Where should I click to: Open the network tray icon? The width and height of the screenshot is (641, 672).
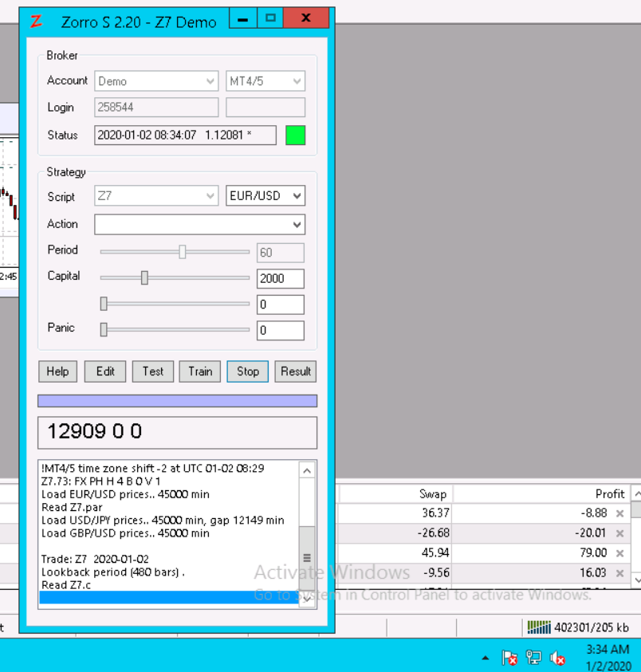(x=533, y=658)
